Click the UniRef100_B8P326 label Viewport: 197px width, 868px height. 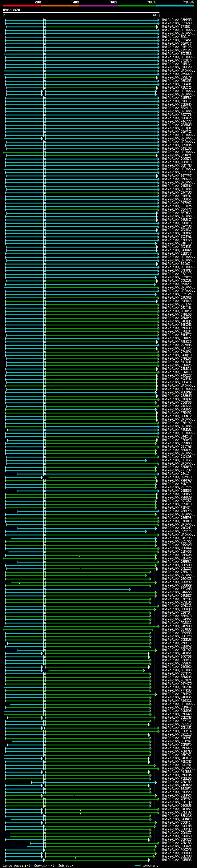click(177, 840)
